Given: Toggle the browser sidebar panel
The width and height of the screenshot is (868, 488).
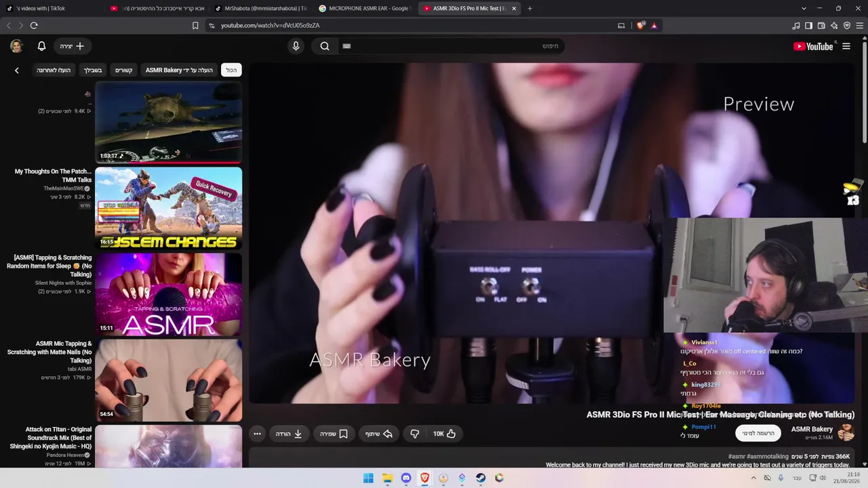Looking at the screenshot, I should (808, 25).
